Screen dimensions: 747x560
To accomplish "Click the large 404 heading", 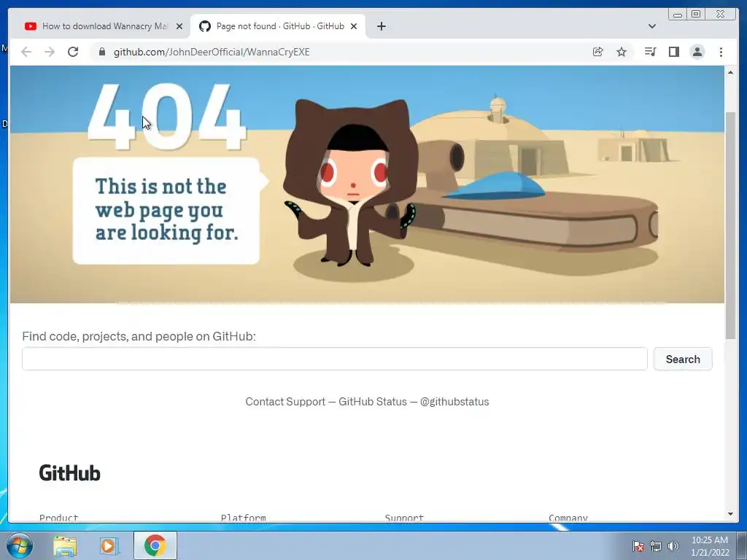I will click(x=167, y=117).
